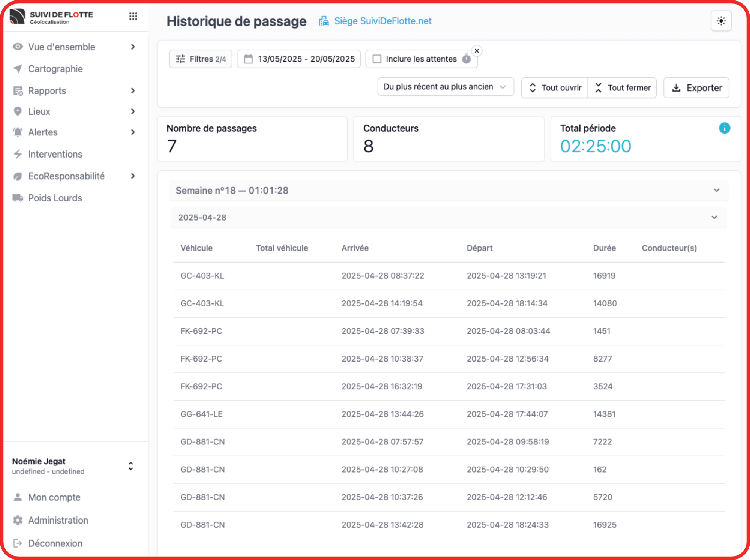The width and height of the screenshot is (750, 560).
Task: Click arrival time 2025-04-28 08:37:22
Action: coord(383,276)
